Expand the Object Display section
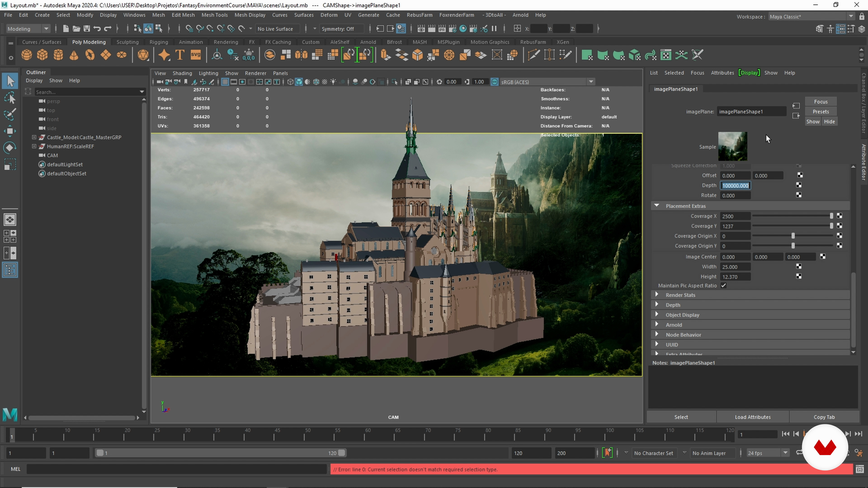 click(x=656, y=314)
